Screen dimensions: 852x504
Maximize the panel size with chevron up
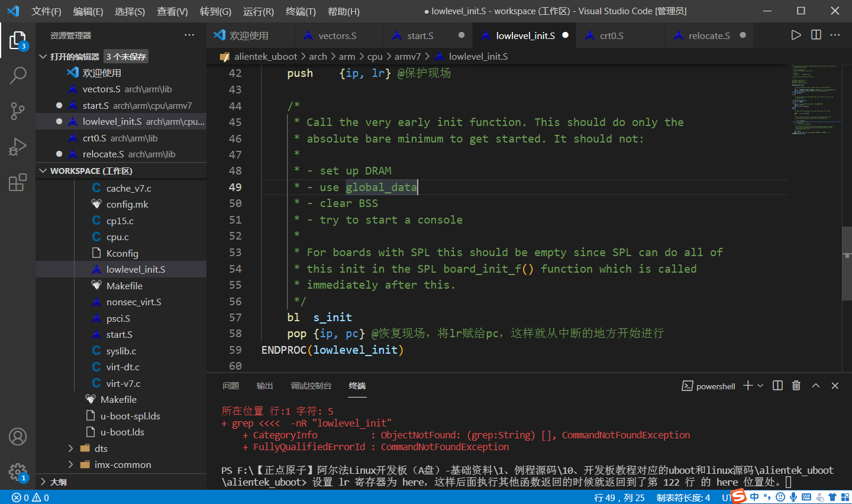[x=816, y=386]
